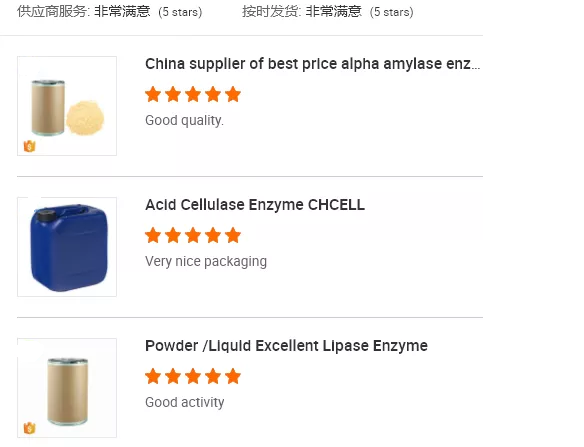Click the 按时发货 5 stars rating label
The width and height of the screenshot is (584, 447).
pyautogui.click(x=328, y=12)
